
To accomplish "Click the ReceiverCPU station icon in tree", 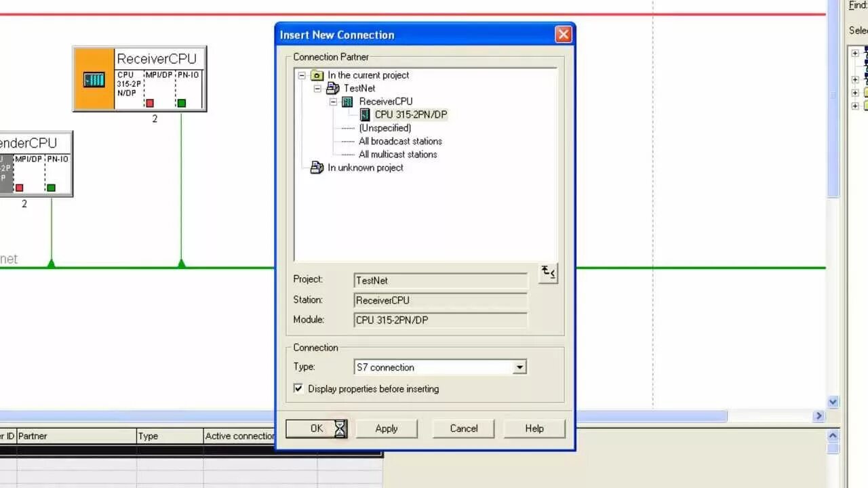I will coord(347,102).
